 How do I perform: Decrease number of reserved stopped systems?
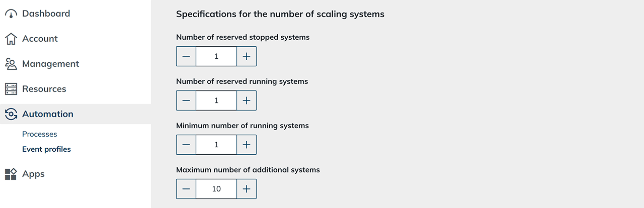click(186, 56)
